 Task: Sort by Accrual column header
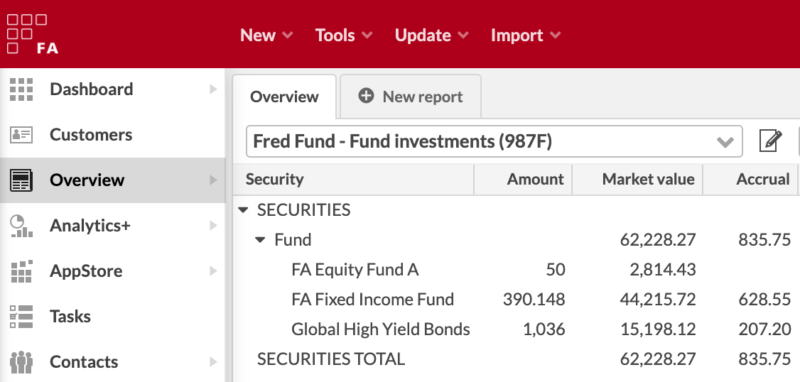[751, 180]
